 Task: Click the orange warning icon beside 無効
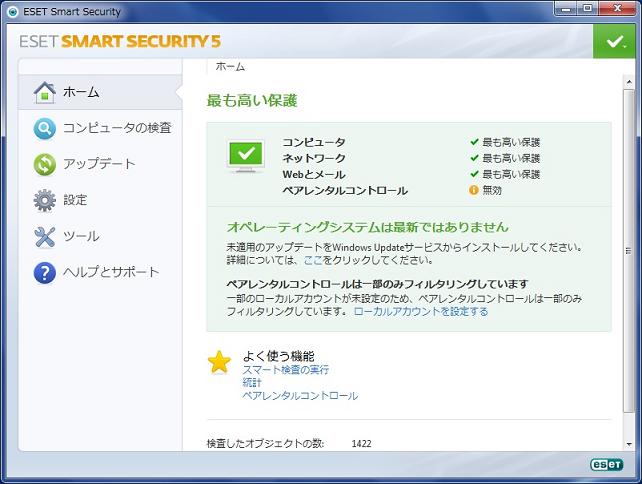tap(474, 190)
